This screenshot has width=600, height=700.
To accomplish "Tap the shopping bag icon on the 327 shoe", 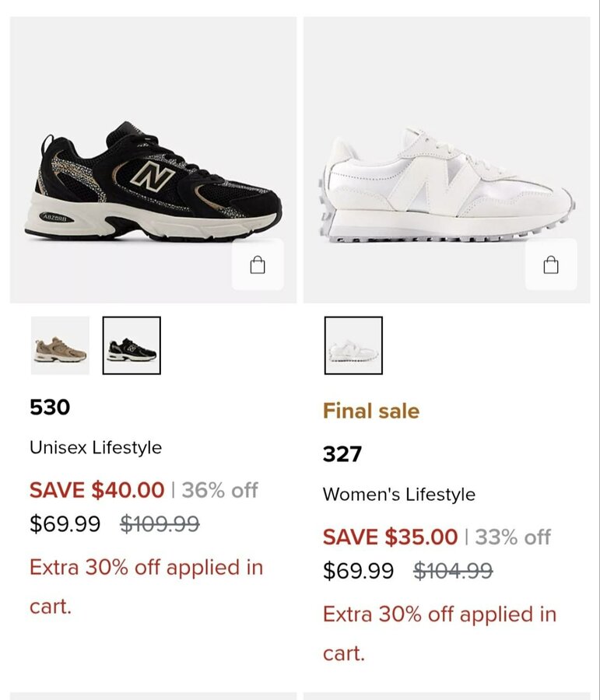I will pos(551,265).
